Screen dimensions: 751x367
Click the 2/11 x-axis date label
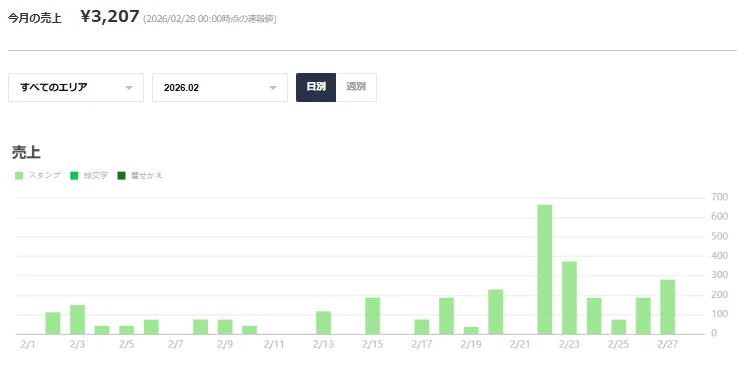274,344
